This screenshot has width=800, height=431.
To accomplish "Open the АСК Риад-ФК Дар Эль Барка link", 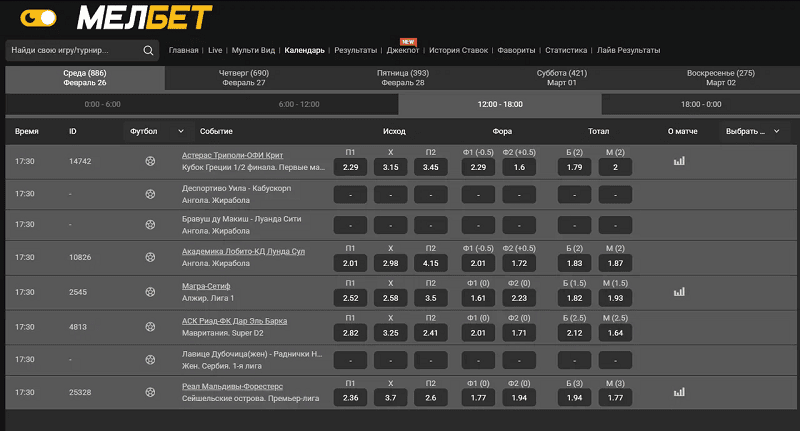I will pyautogui.click(x=235, y=321).
